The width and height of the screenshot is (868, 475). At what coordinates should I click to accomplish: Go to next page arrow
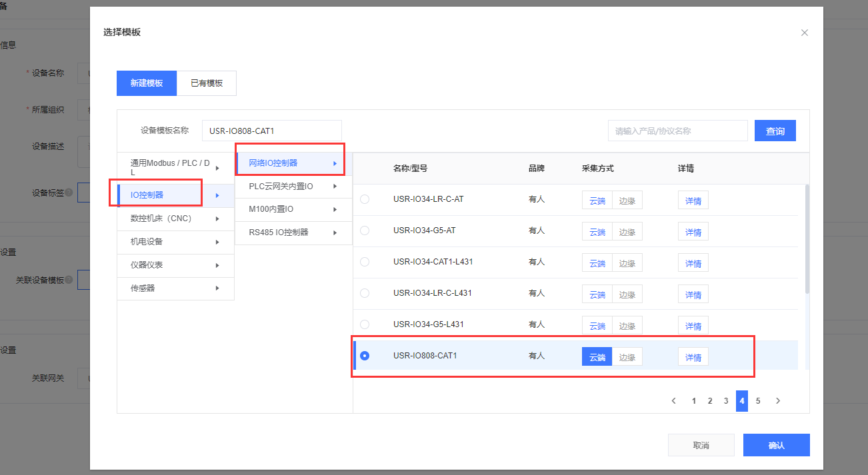777,401
